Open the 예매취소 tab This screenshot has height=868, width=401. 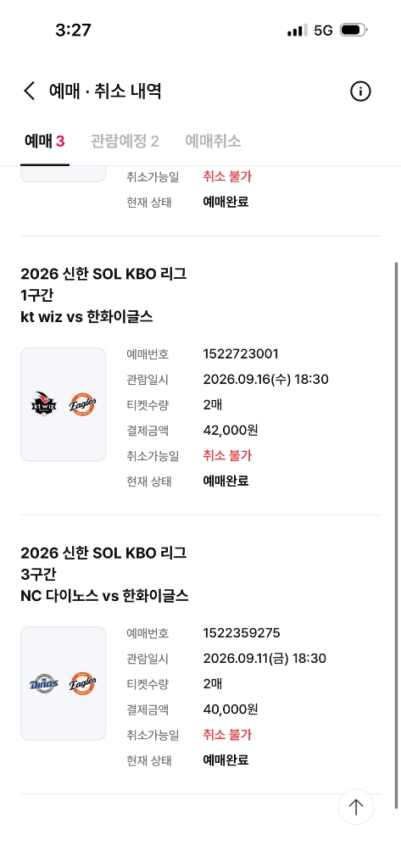coord(213,142)
